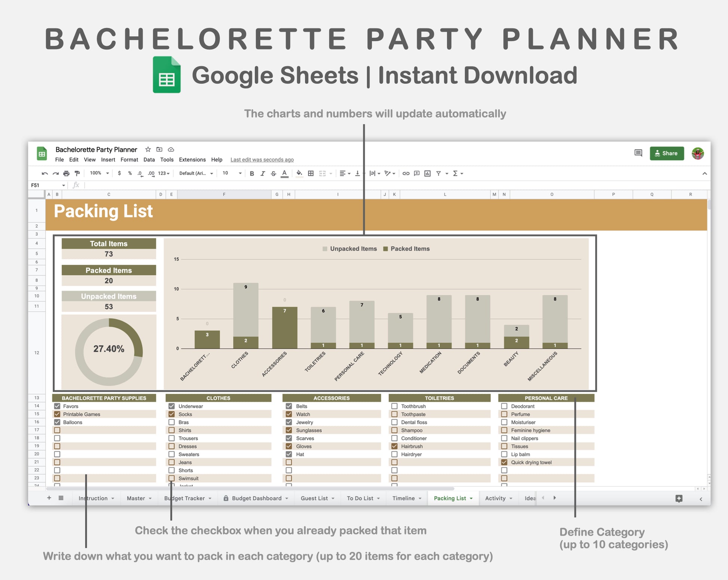728x580 pixels.
Task: Apply strikethrough formatting
Action: coord(273,174)
